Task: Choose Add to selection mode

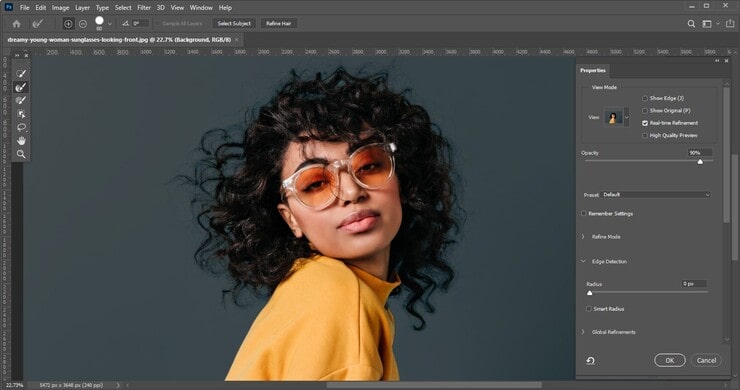Action: (68, 24)
